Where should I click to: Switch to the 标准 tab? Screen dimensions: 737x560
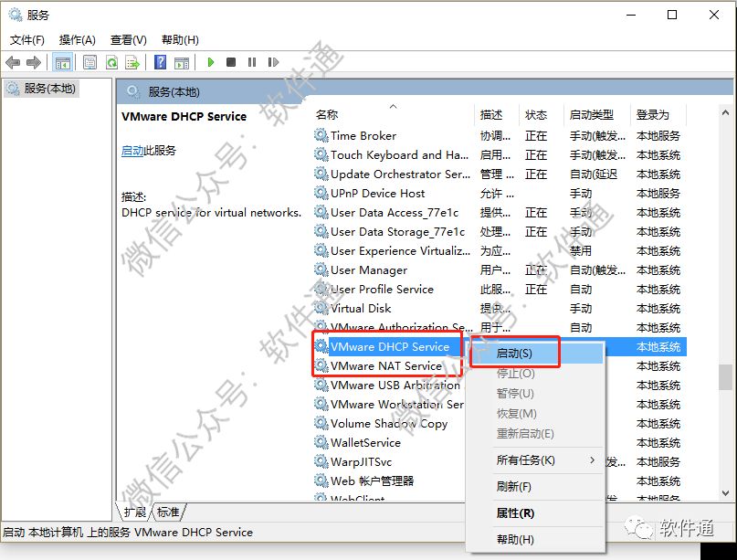point(168,512)
